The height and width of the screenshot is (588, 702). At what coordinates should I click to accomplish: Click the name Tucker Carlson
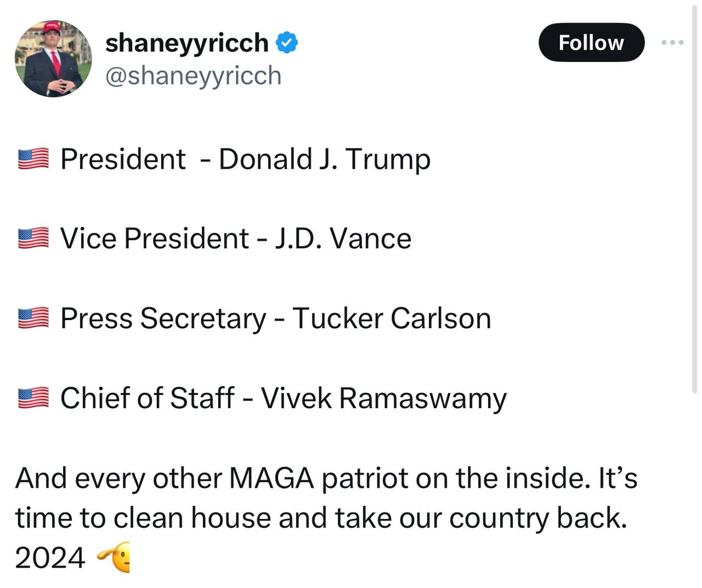392,318
